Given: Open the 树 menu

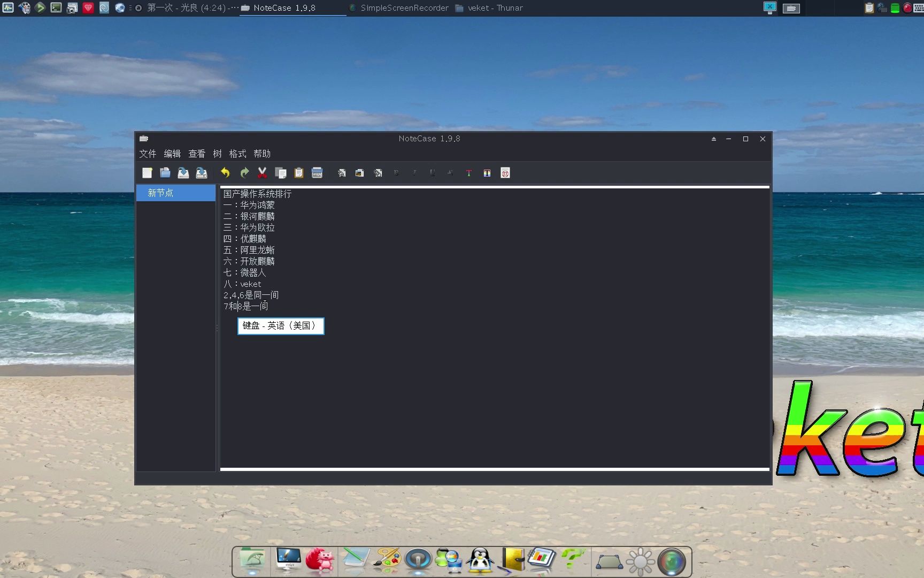Looking at the screenshot, I should click(x=217, y=154).
